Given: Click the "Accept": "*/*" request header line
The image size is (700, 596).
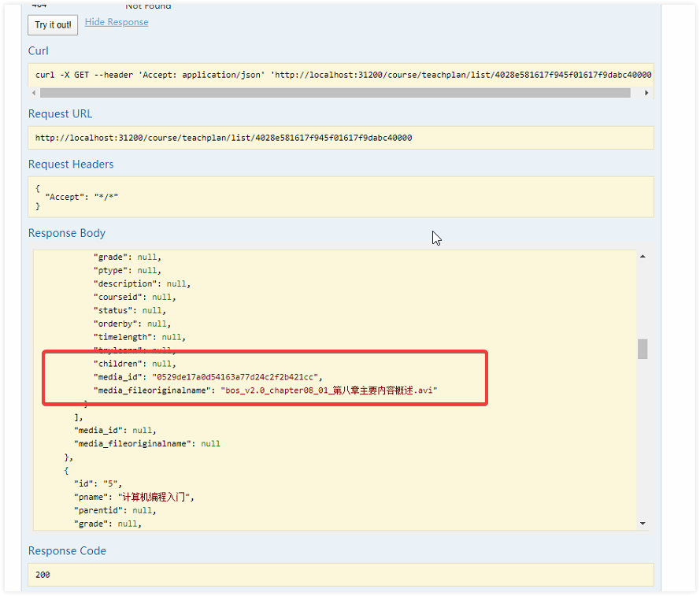Looking at the screenshot, I should [x=82, y=197].
